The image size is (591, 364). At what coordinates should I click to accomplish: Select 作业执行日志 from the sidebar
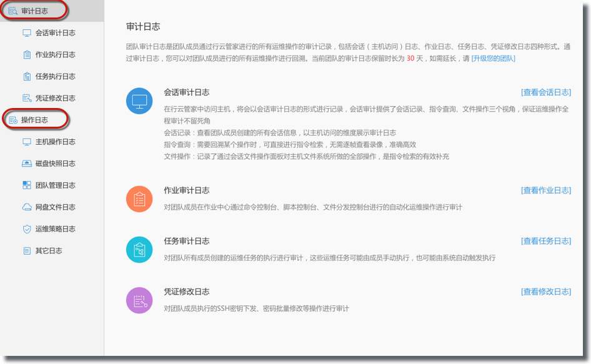pos(55,55)
